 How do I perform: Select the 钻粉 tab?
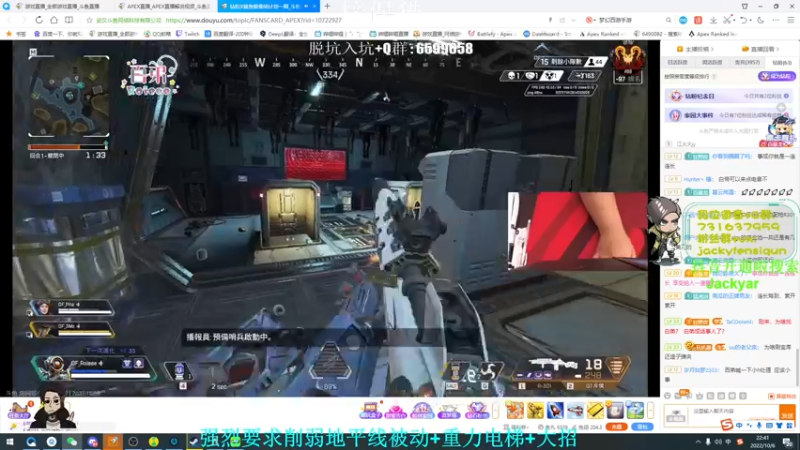point(782,63)
